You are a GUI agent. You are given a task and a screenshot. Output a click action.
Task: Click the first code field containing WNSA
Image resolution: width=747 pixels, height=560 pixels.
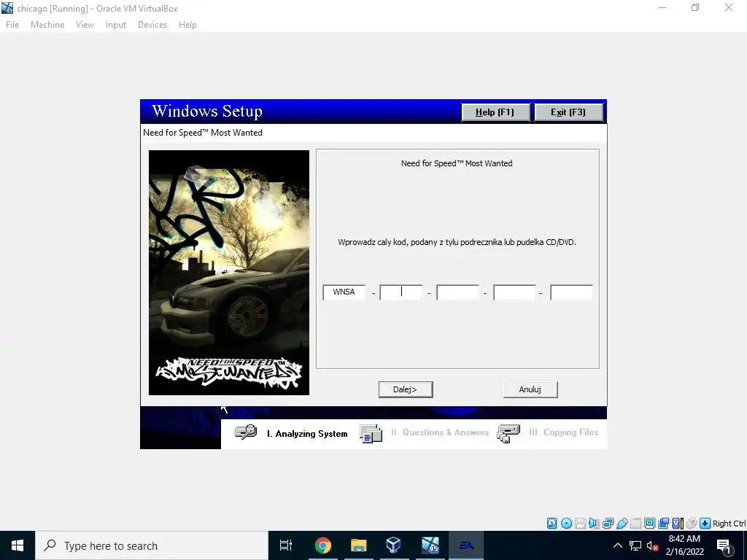(344, 292)
